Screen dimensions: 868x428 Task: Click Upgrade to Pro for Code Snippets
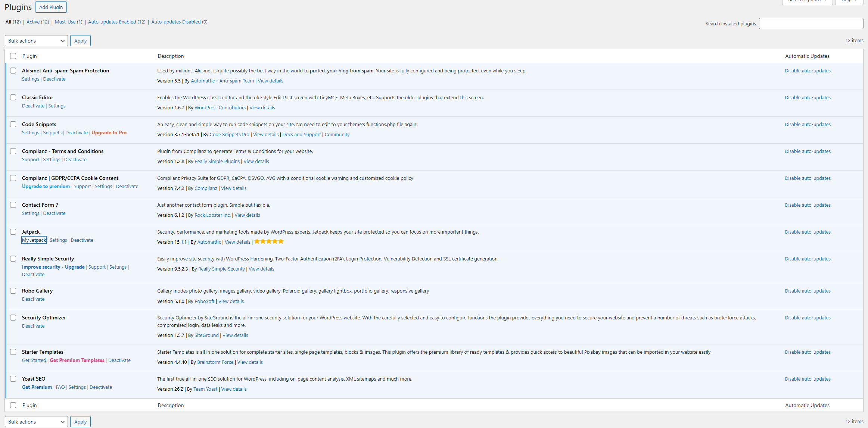point(109,133)
